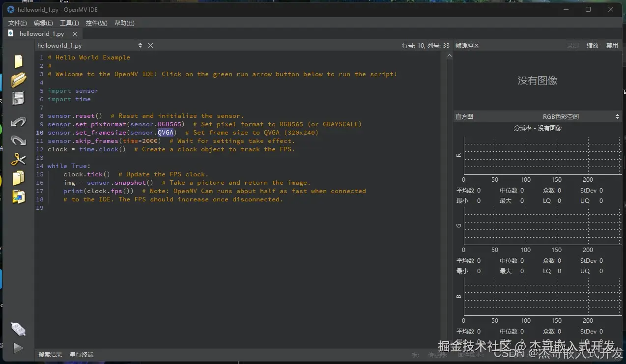Screen dimensions: 626x364
Task: Close the document in the editor header
Action: tap(151, 45)
